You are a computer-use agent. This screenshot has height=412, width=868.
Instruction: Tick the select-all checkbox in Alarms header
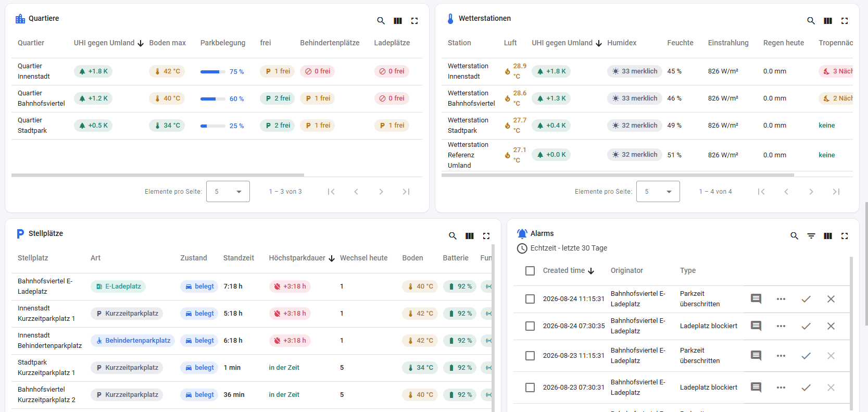(530, 271)
